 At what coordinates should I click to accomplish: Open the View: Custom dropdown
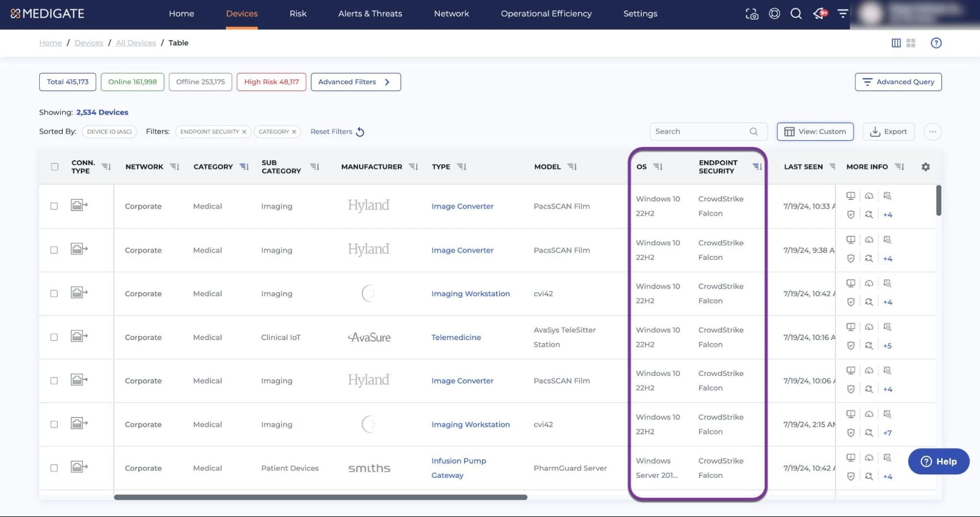pos(815,132)
